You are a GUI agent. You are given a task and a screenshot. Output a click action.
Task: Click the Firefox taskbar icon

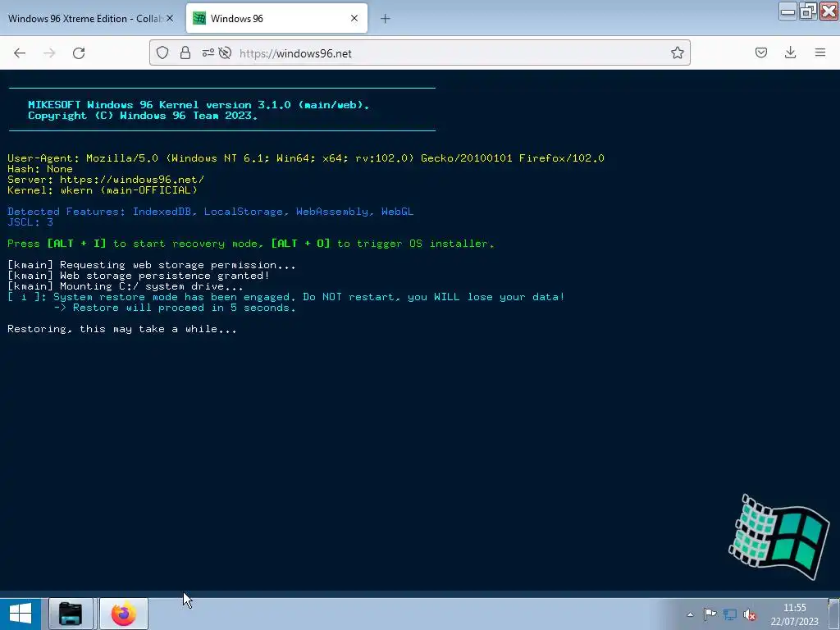point(123,614)
